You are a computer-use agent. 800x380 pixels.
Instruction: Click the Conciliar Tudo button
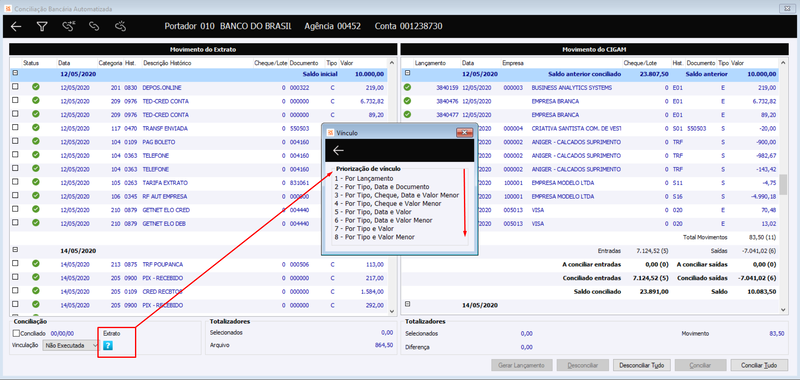tap(759, 365)
